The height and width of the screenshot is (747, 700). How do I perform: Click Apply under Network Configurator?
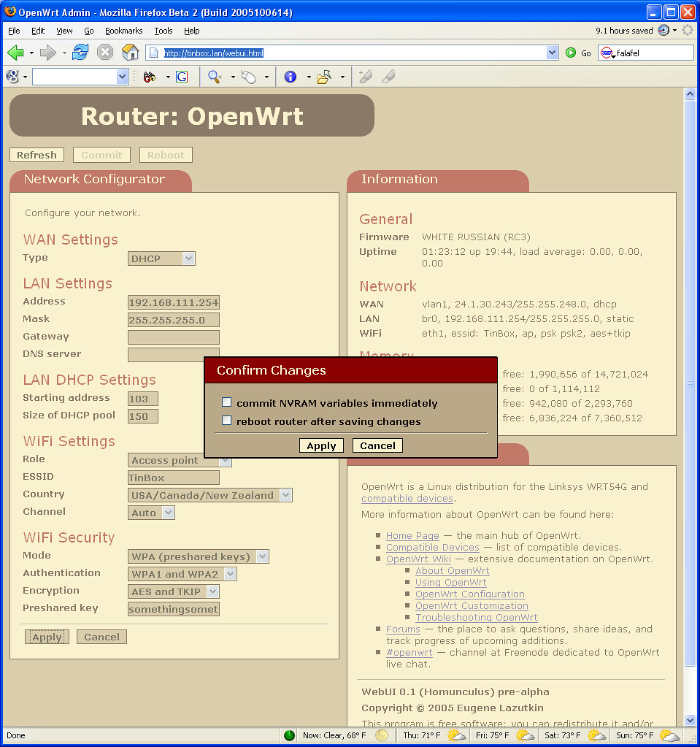[x=47, y=637]
